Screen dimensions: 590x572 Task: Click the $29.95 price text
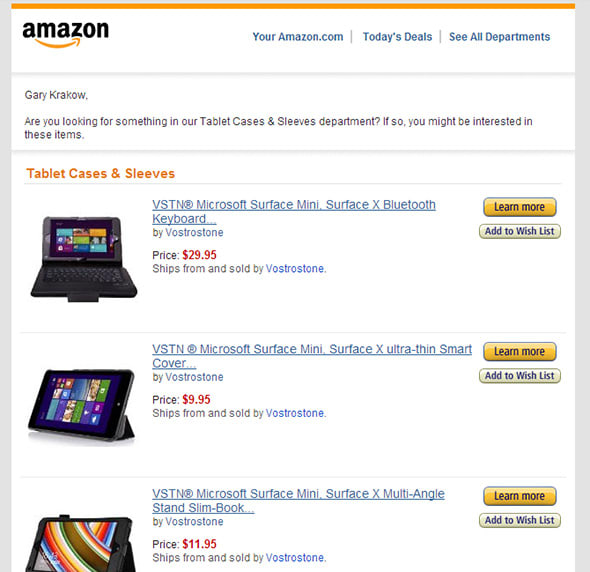pos(199,255)
